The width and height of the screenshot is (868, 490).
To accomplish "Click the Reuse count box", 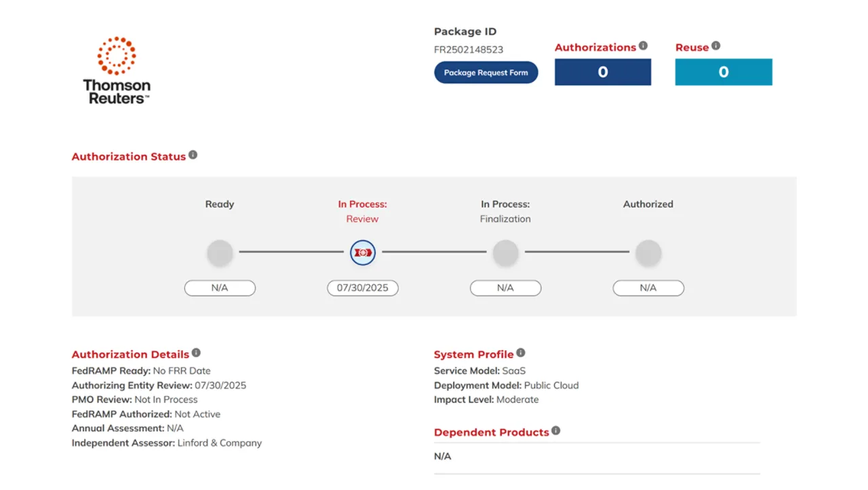I will click(x=723, y=72).
